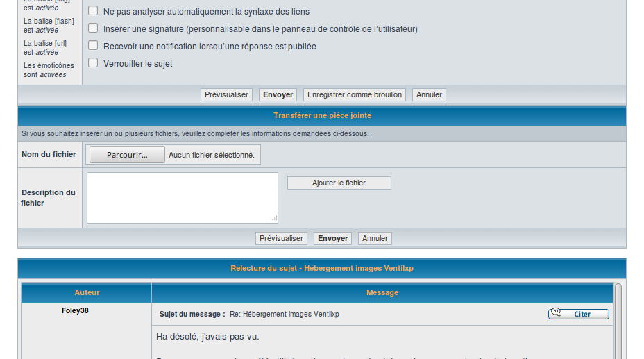Image resolution: width=644 pixels, height=359 pixels.
Task: Focus the 'Description du fichier' text area
Action: point(182,197)
